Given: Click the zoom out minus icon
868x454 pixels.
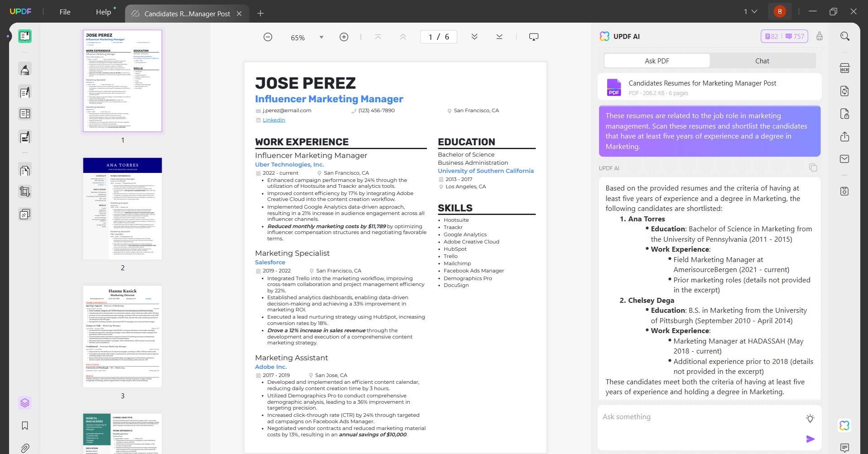Looking at the screenshot, I should coord(268,37).
